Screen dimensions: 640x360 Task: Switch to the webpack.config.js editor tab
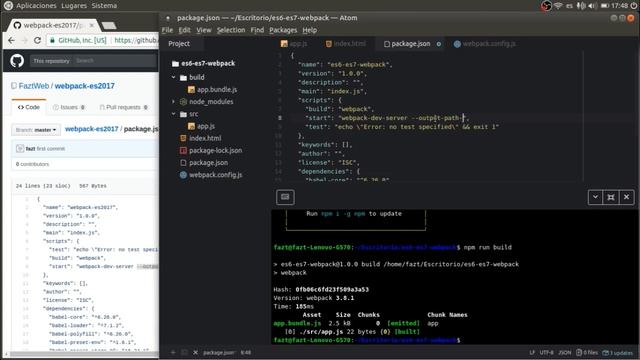click(485, 44)
